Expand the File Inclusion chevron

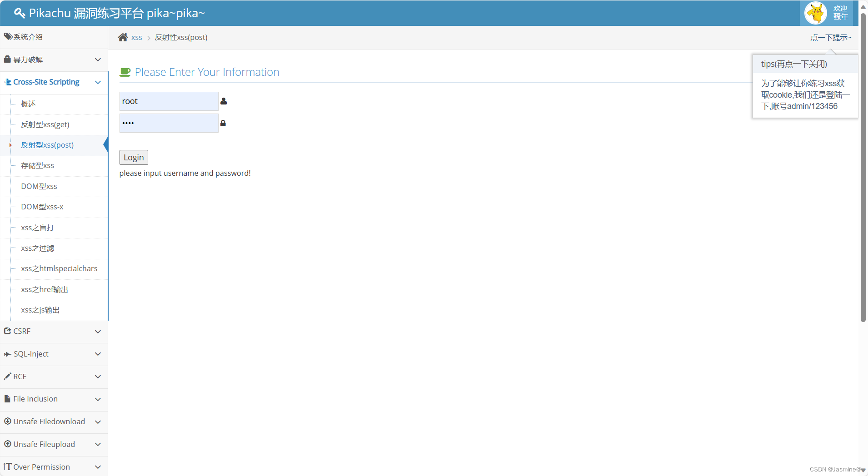98,399
